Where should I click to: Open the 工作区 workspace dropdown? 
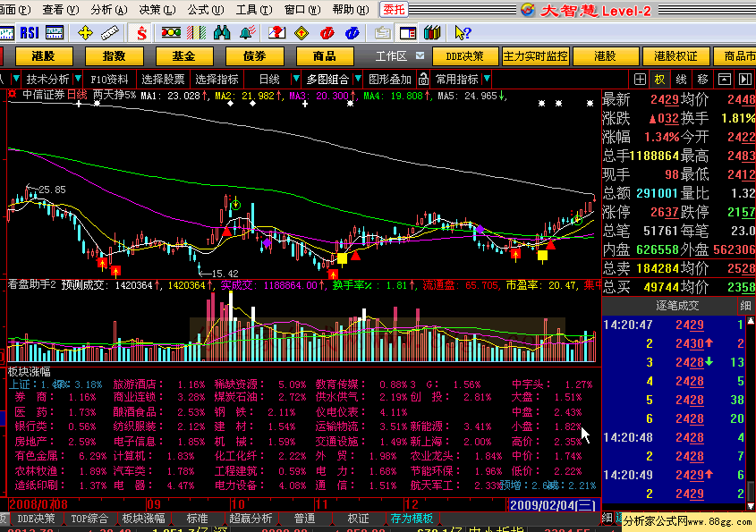420,56
